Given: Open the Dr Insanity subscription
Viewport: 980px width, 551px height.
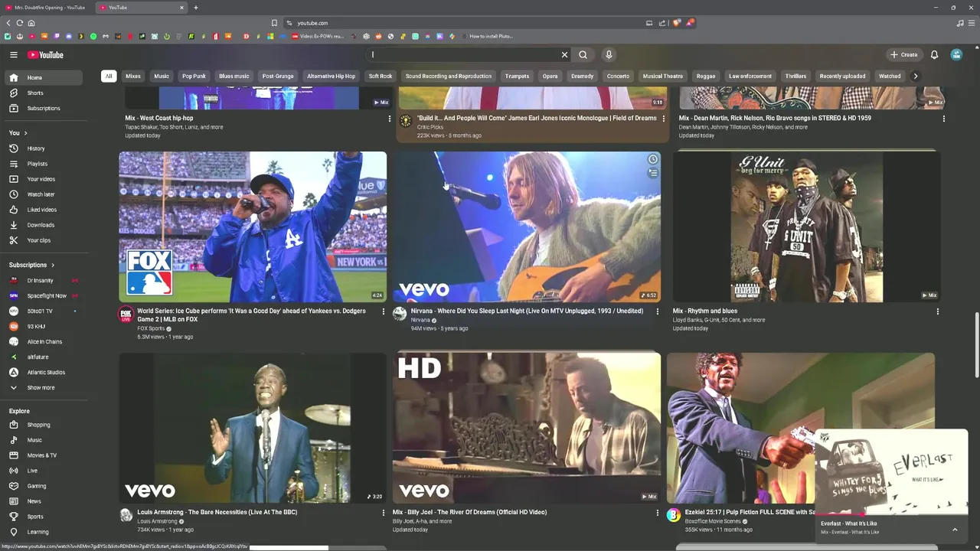Looking at the screenshot, I should coord(43,281).
